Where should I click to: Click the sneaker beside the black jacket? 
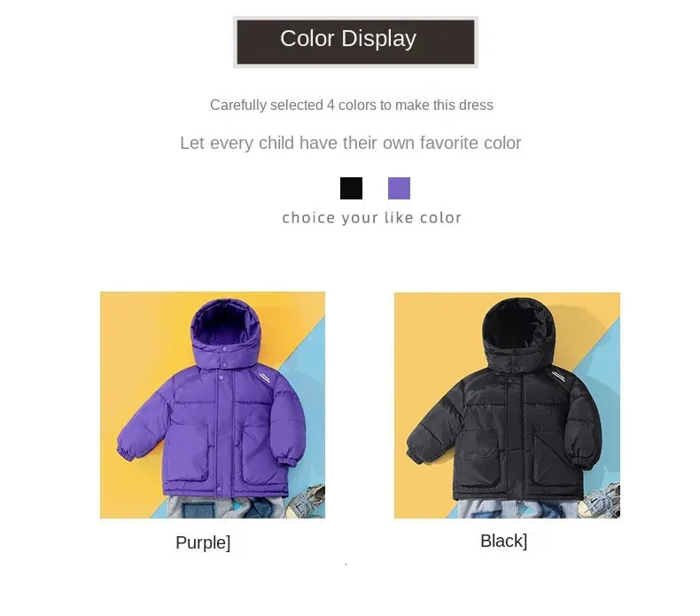tap(601, 503)
